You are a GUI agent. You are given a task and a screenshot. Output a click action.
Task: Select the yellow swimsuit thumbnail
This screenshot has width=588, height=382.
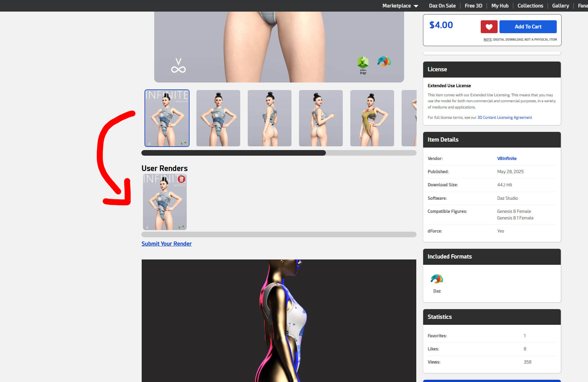click(372, 118)
